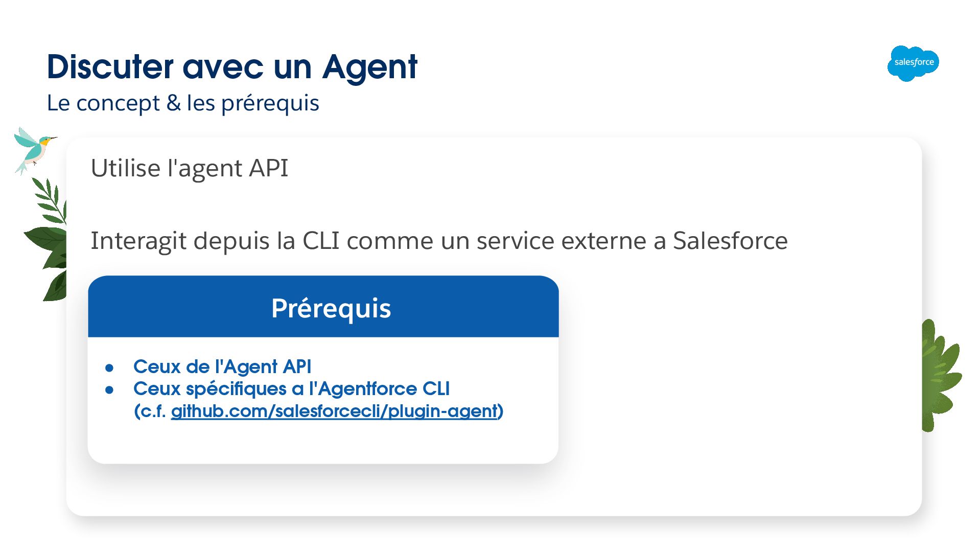Click the slide title "Discuter avec un Agent"

(x=232, y=67)
